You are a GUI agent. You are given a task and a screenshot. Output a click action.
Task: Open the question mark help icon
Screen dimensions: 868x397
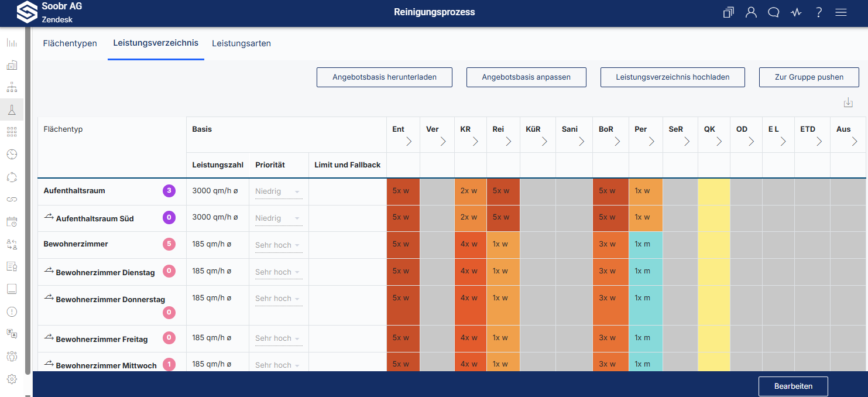(819, 12)
